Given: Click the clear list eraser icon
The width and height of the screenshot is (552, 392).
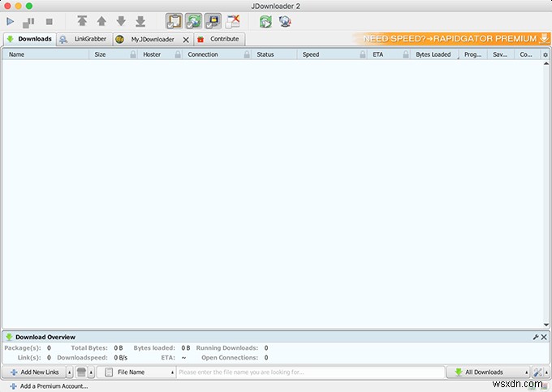Looking at the screenshot, I should (81, 372).
